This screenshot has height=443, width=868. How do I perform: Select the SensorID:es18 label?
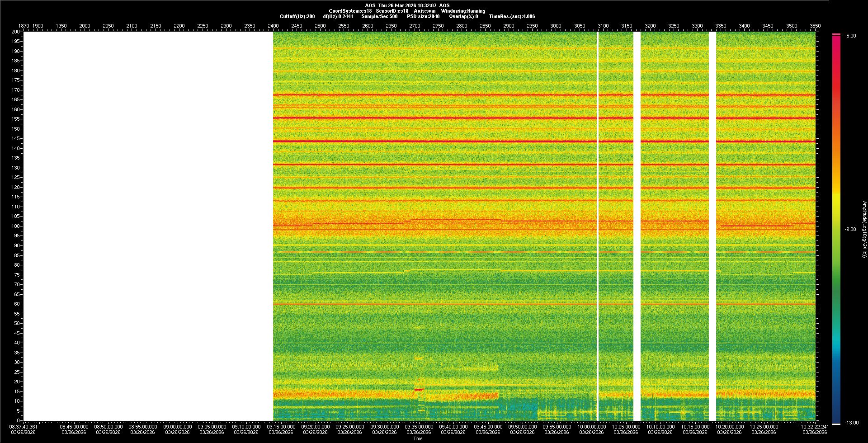392,11
